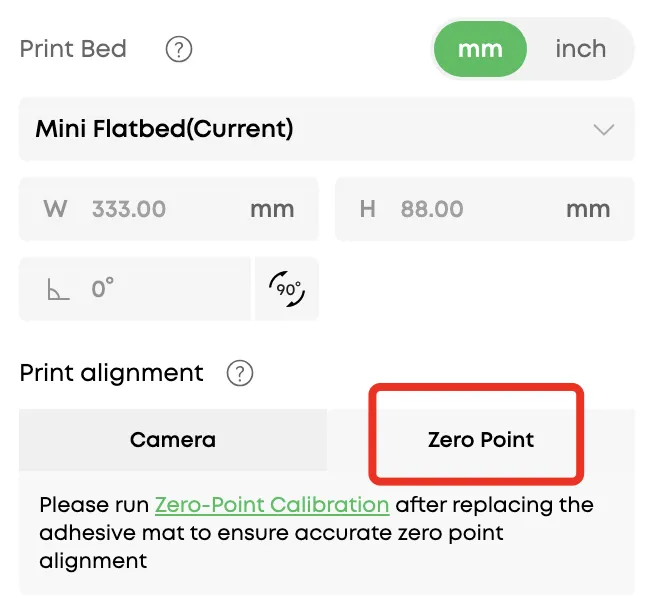The width and height of the screenshot is (649, 610).
Task: Click the H label in height field
Action: point(368,209)
